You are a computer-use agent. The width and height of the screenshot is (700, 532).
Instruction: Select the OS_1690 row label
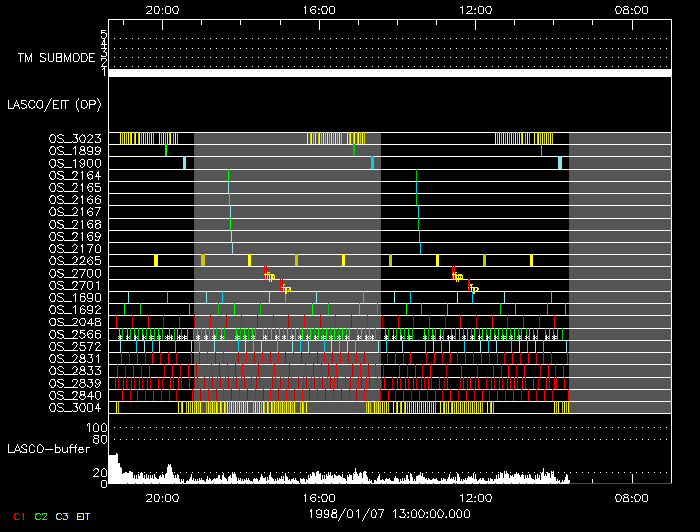[x=75, y=297]
